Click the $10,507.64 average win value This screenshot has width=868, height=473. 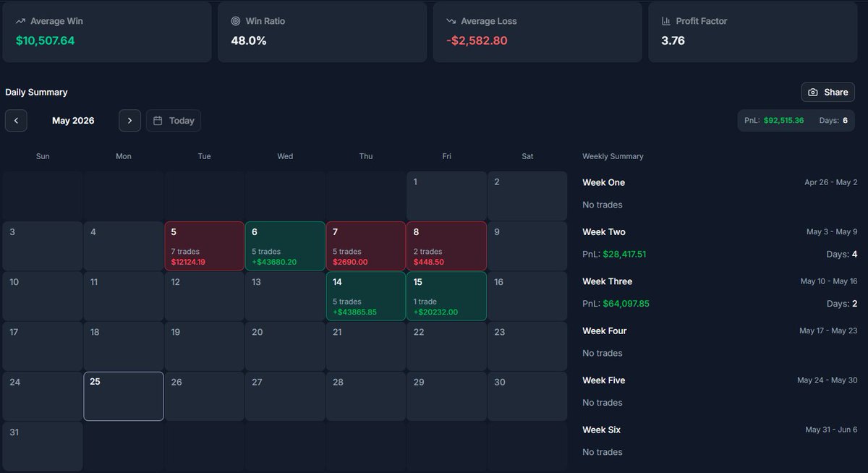(x=45, y=41)
